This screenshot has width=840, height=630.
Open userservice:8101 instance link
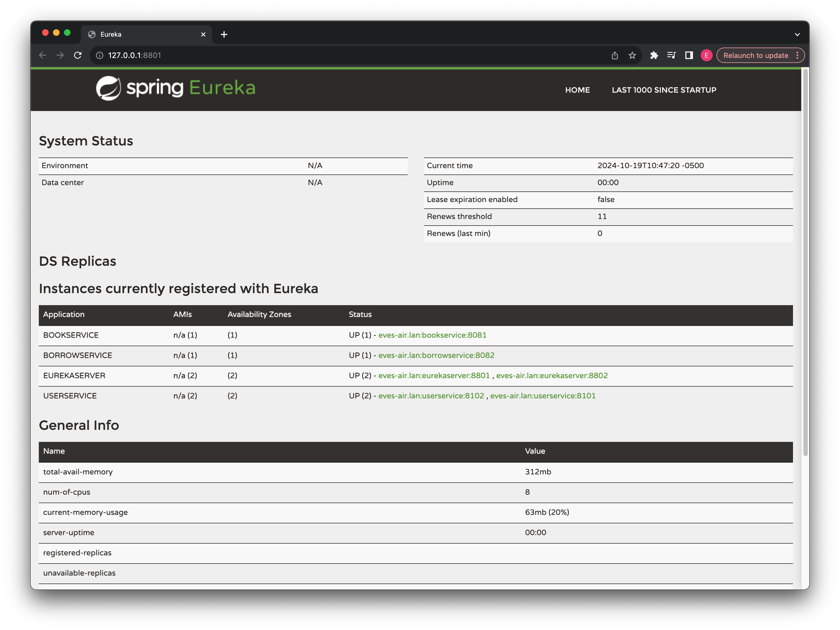point(543,396)
